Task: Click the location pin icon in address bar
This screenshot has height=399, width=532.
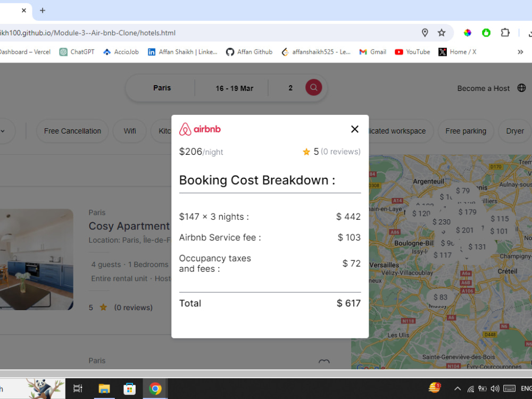Action: coord(425,32)
